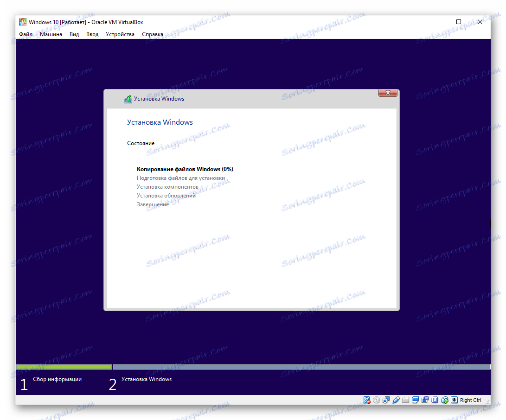Click the display settings monitor icon
The image size is (506, 420).
(415, 400)
